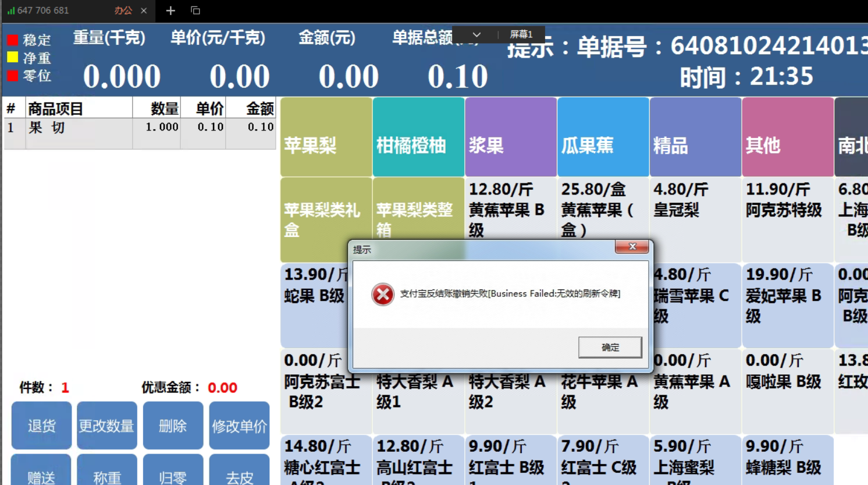Viewport: 868px width, 485px height.
Task: Select product 高山红富士 12.80/斤
Action: click(x=418, y=460)
